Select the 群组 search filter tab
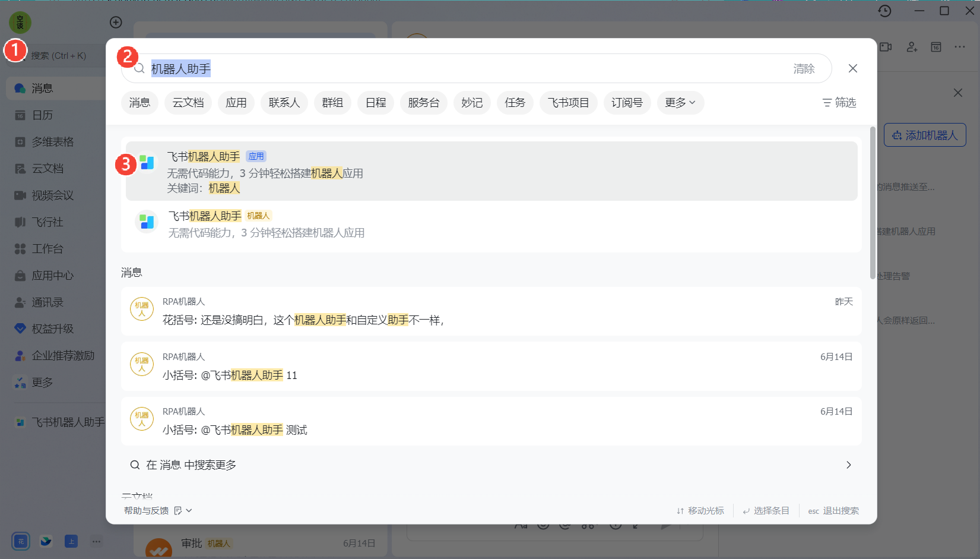Screen dimensions: 980x559 332,103
